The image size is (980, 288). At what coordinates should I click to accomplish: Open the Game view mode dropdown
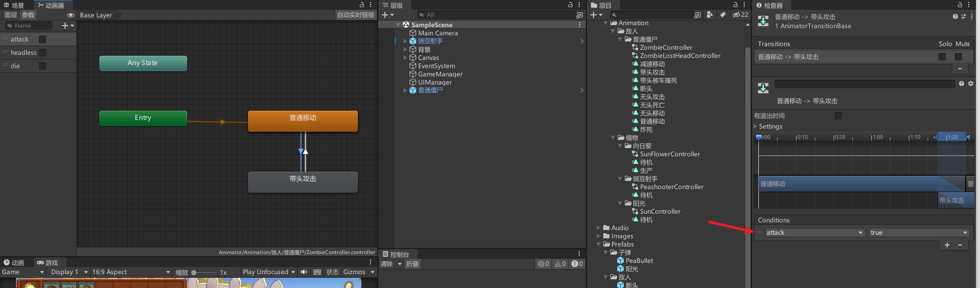[23, 272]
